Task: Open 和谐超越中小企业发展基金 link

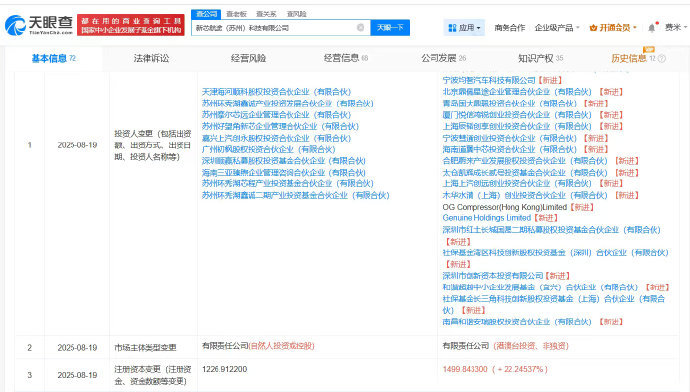Action: click(x=540, y=287)
